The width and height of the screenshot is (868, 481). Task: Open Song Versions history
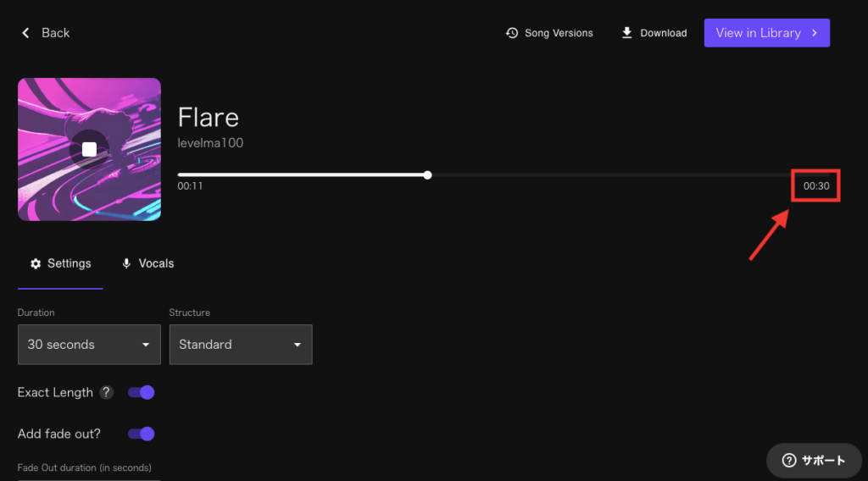click(x=549, y=33)
